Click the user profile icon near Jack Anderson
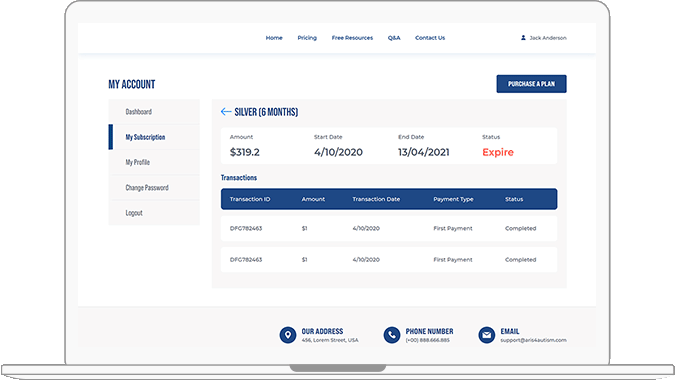This screenshot has width=675, height=380. (523, 38)
